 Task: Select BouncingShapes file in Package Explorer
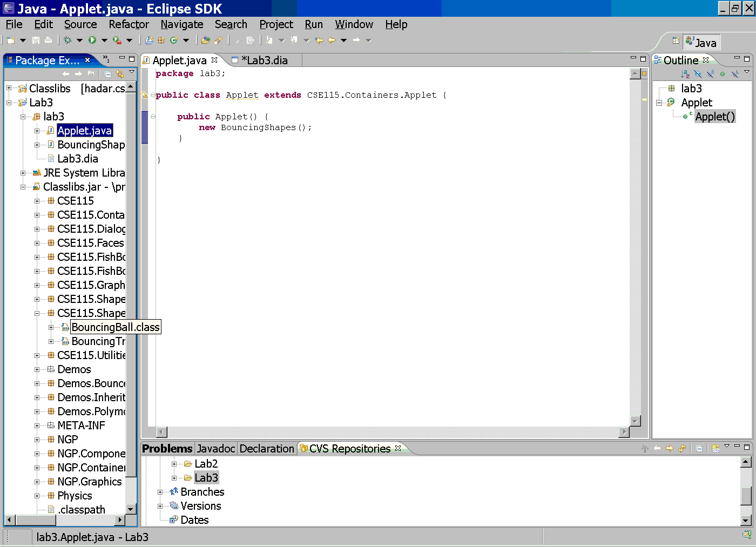coord(91,145)
